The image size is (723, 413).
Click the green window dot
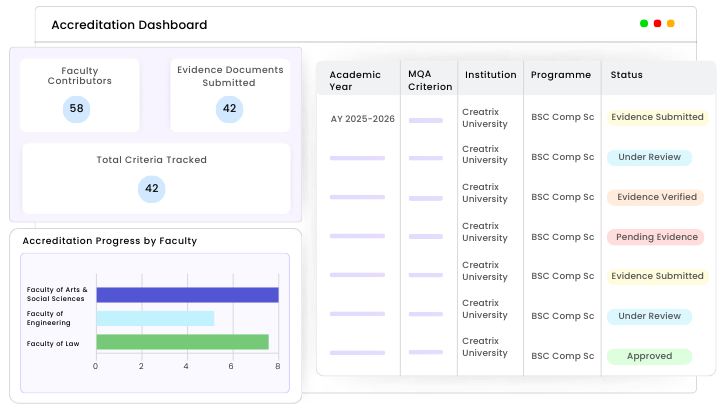[644, 24]
